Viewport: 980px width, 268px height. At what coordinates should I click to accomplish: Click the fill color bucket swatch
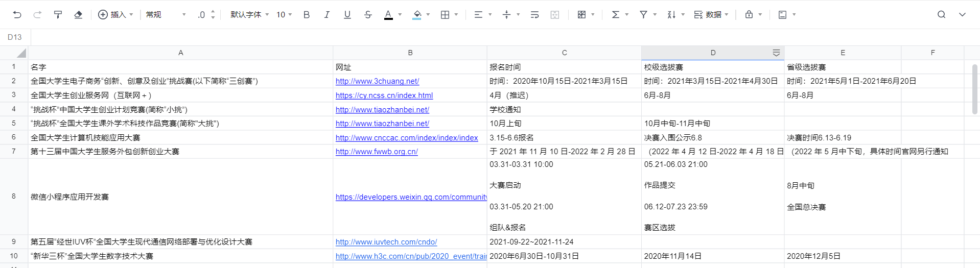[417, 15]
